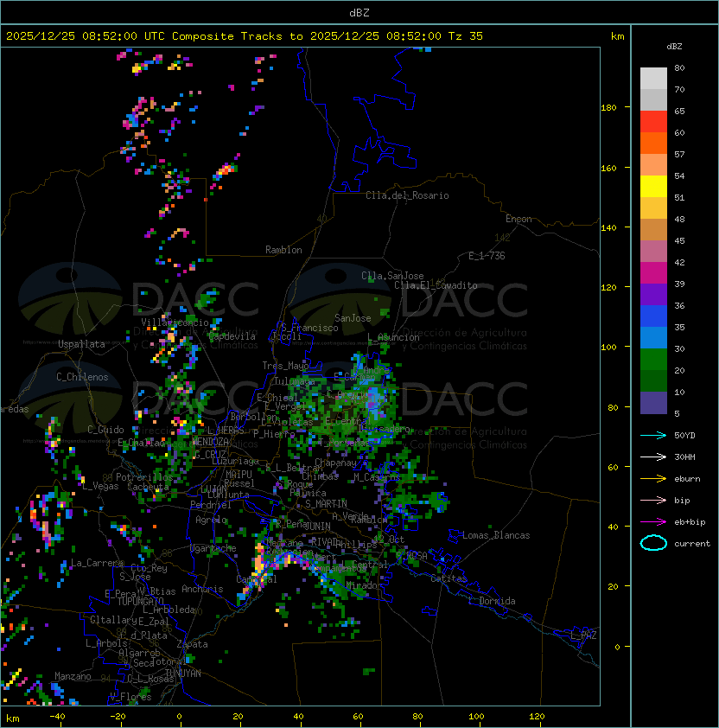
Task: Click the slate 5-10 dBZ swatch
Action: 653,403
